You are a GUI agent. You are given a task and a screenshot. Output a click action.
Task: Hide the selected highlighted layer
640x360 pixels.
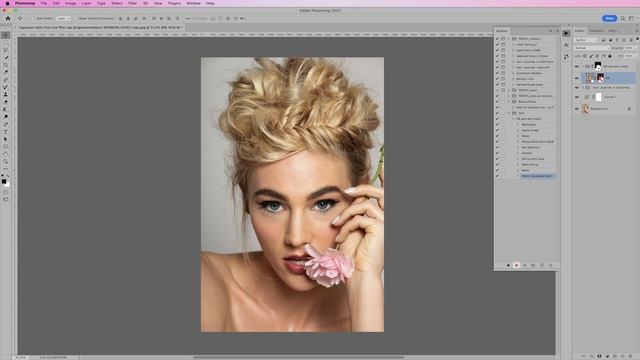577,78
